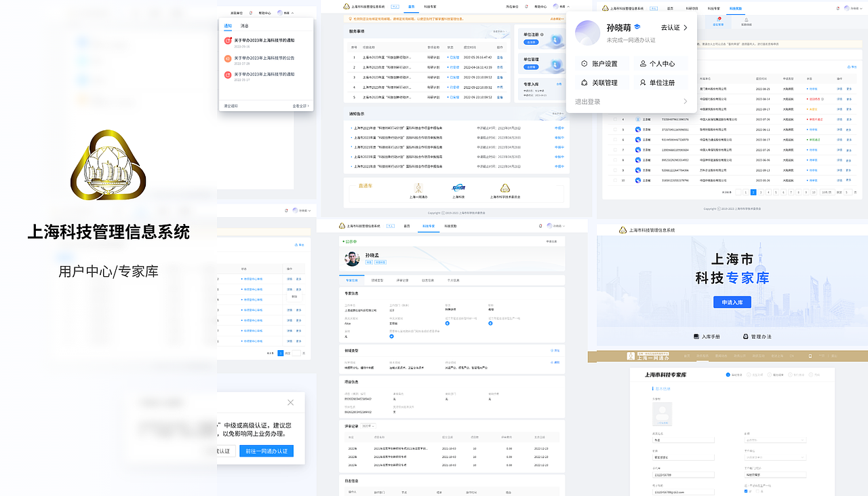Click the 上海科技管理信息系统 logo in dashboard header
The height and width of the screenshot is (496, 868).
click(347, 7)
